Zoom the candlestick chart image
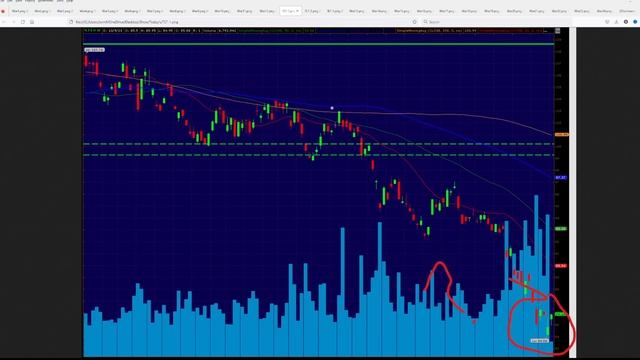This screenshot has width=640, height=360. [326, 193]
